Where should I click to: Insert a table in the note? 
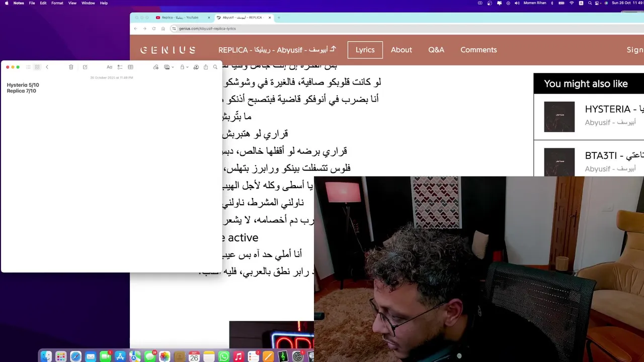pos(130,67)
